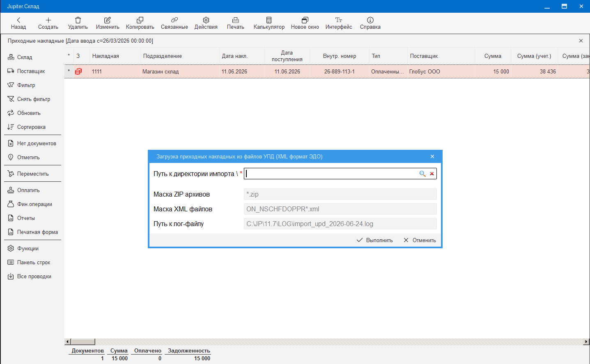The image size is (590, 364).
Task: Run import with Выполнить button
Action: (375, 240)
